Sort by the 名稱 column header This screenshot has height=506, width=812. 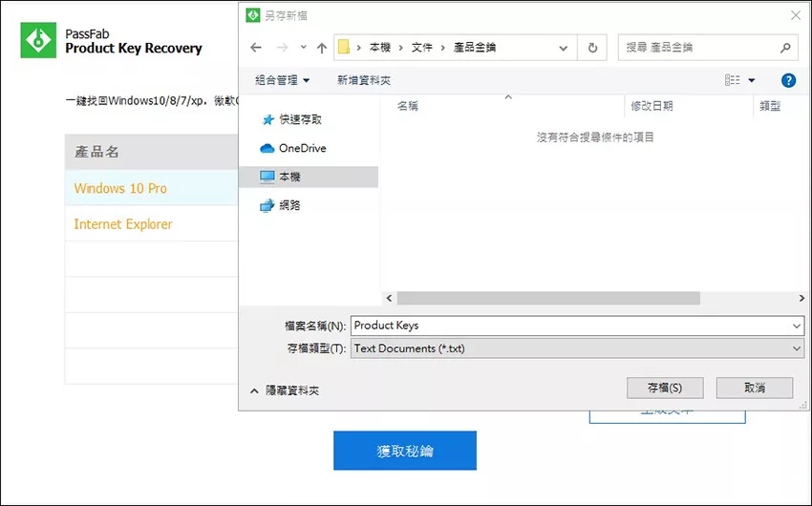coord(408,106)
